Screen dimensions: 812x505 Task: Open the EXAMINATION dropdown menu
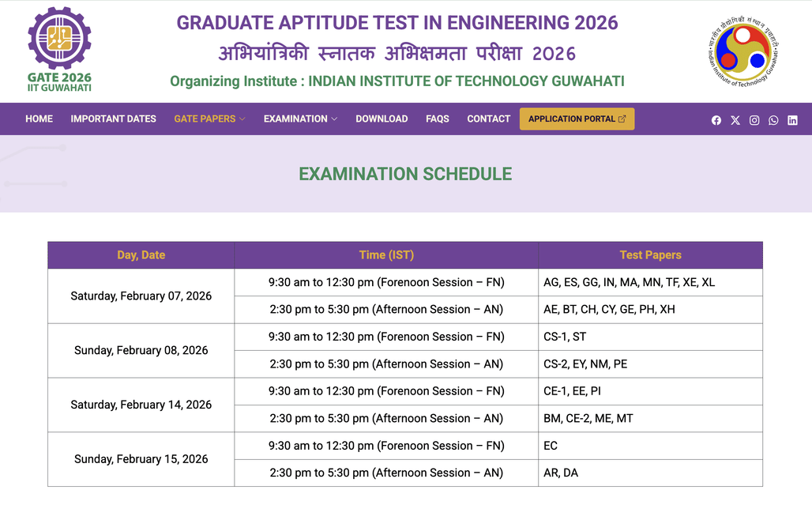(296, 119)
